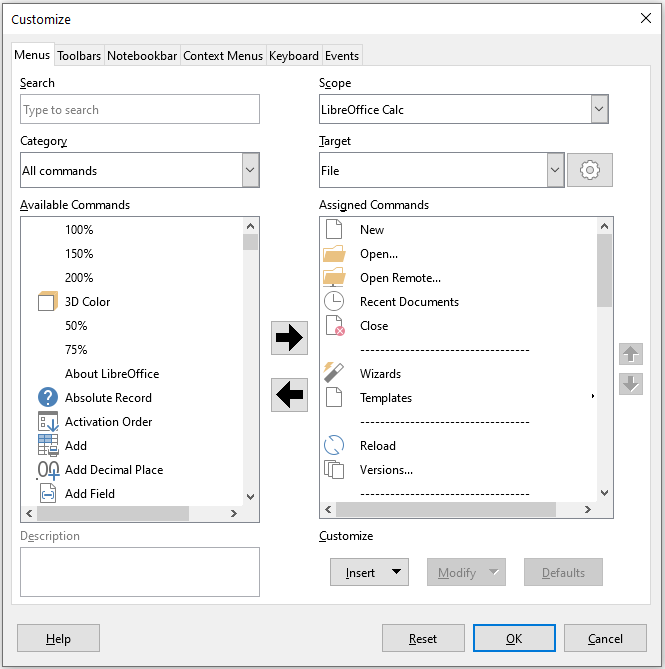This screenshot has height=669, width=665.
Task: Click the Recent Documents clock icon
Action: [x=334, y=301]
